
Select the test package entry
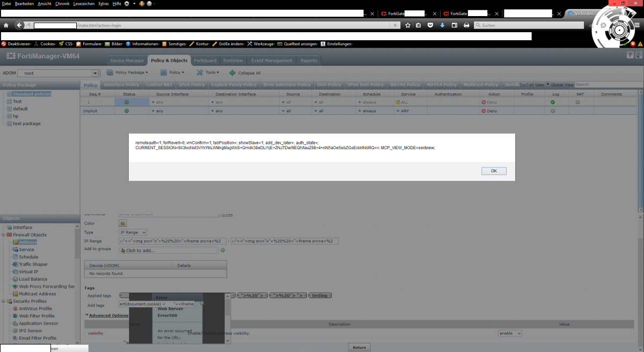coord(27,123)
